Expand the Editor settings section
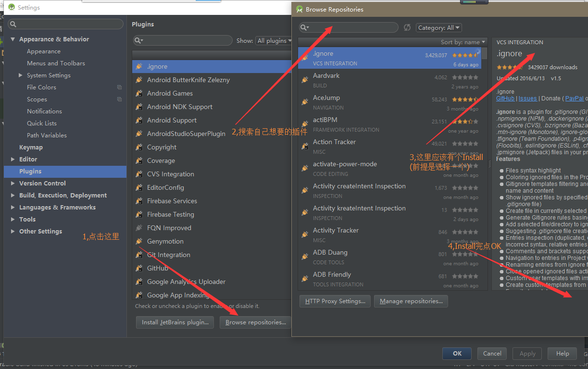 pos(13,160)
